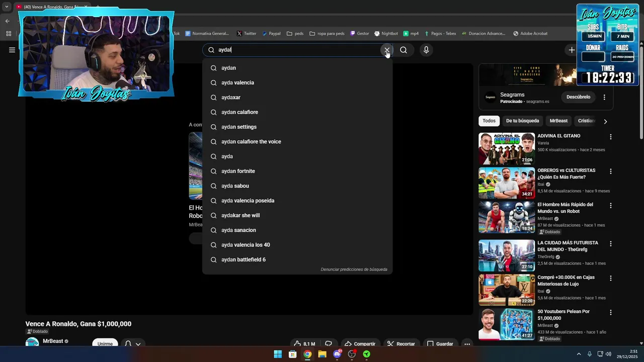Choose suggestion ayda valencia los 40
Viewport: 644px width, 362px height.
tap(297, 245)
